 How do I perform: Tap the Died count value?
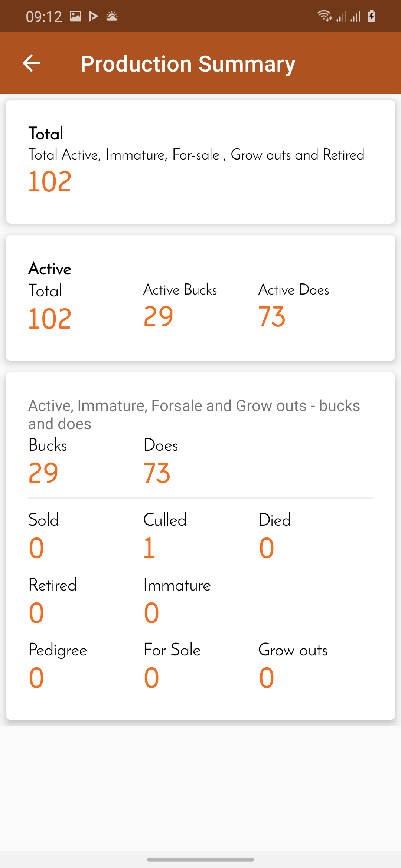(267, 548)
